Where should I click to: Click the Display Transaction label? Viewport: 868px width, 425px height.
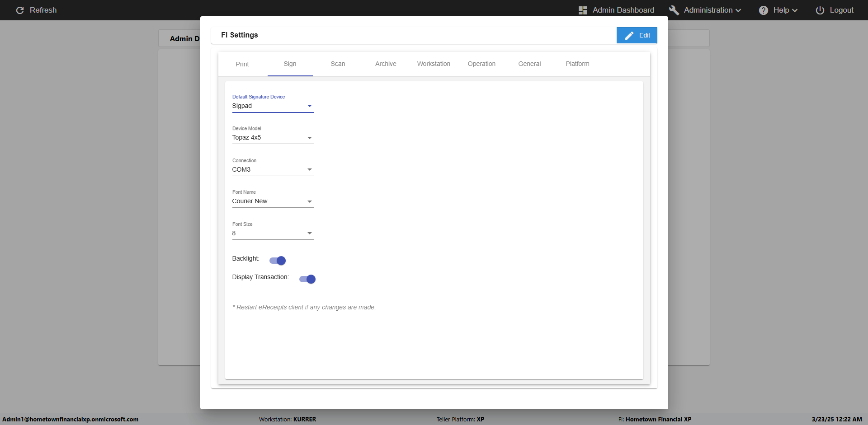point(260,277)
